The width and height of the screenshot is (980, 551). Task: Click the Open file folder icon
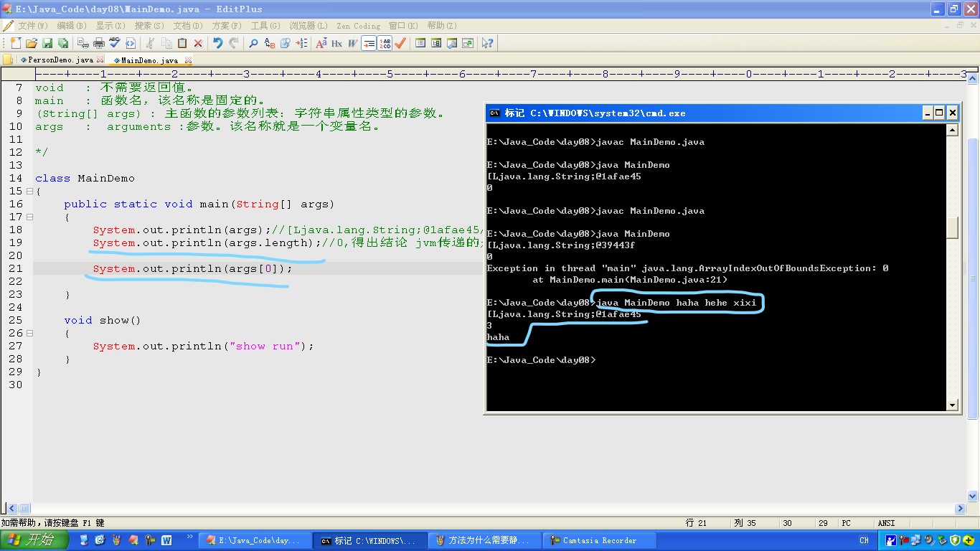click(32, 43)
